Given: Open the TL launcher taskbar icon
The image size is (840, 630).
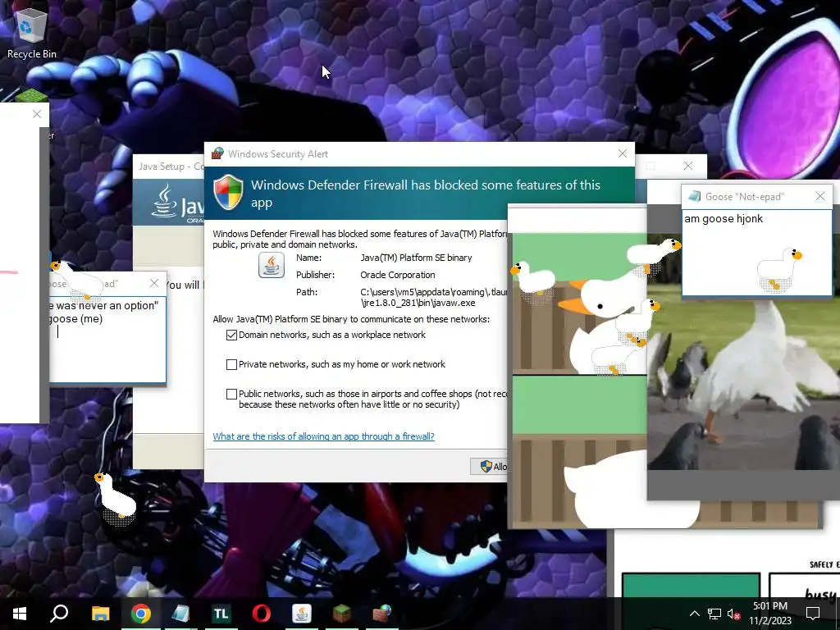Looking at the screenshot, I should tap(221, 614).
